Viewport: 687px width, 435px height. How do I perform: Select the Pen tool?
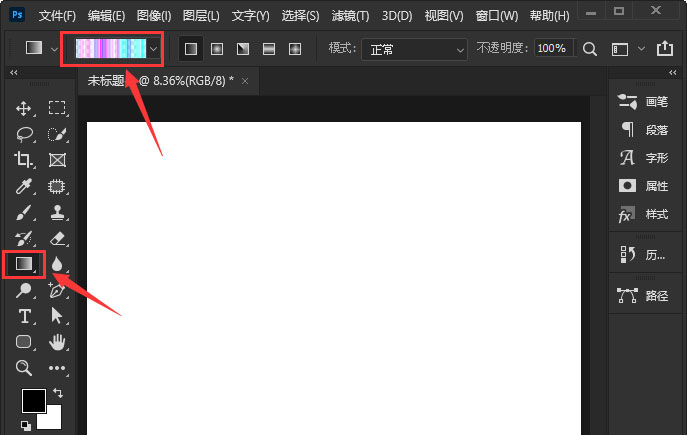click(57, 290)
